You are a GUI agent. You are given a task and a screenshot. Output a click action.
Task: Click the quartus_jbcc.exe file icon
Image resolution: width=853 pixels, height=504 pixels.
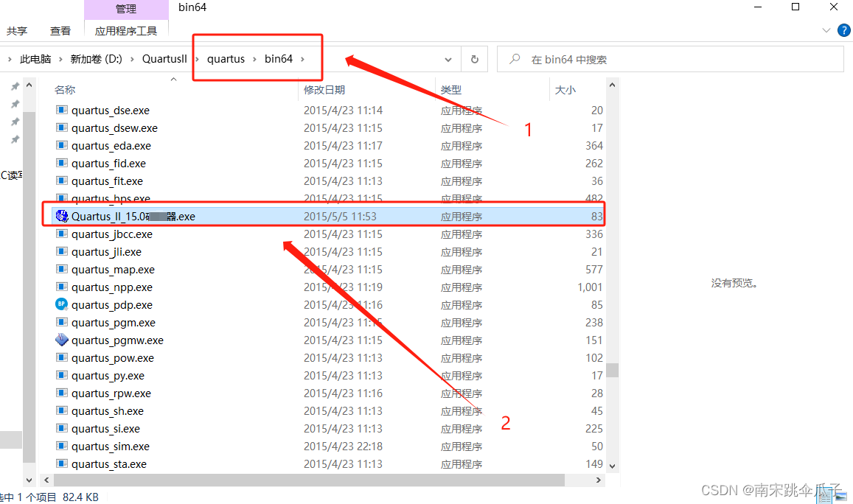coord(62,234)
